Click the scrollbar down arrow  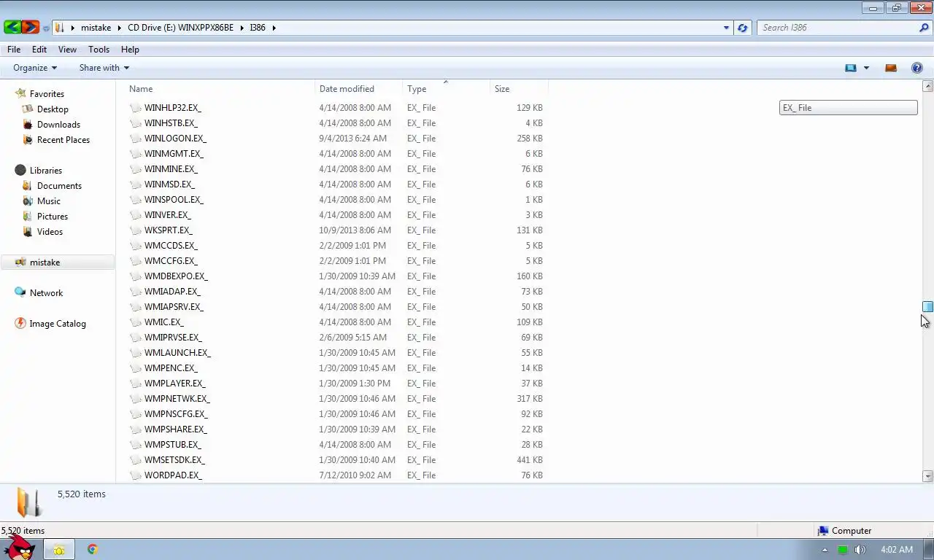click(927, 476)
